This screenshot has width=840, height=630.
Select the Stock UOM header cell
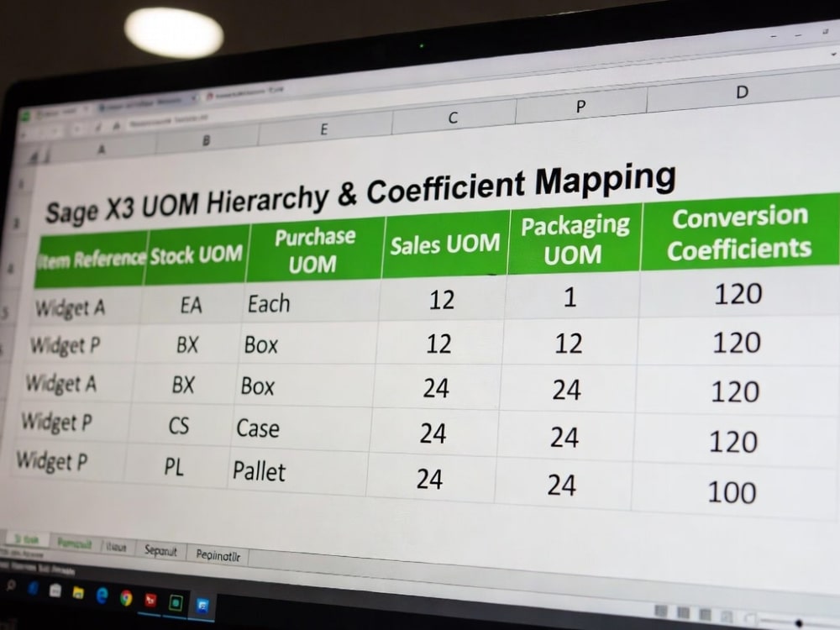[196, 255]
